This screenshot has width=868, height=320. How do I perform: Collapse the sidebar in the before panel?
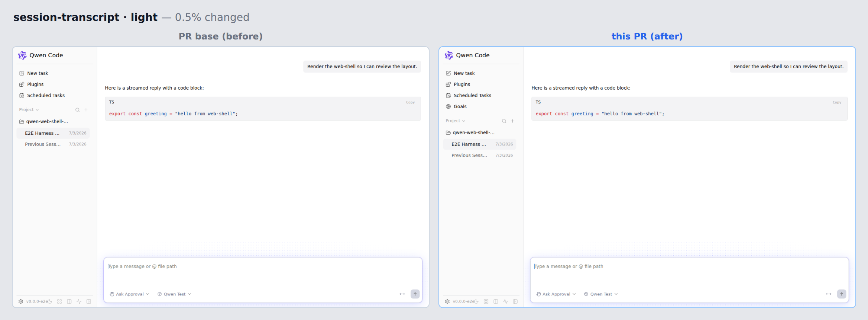(x=89, y=301)
